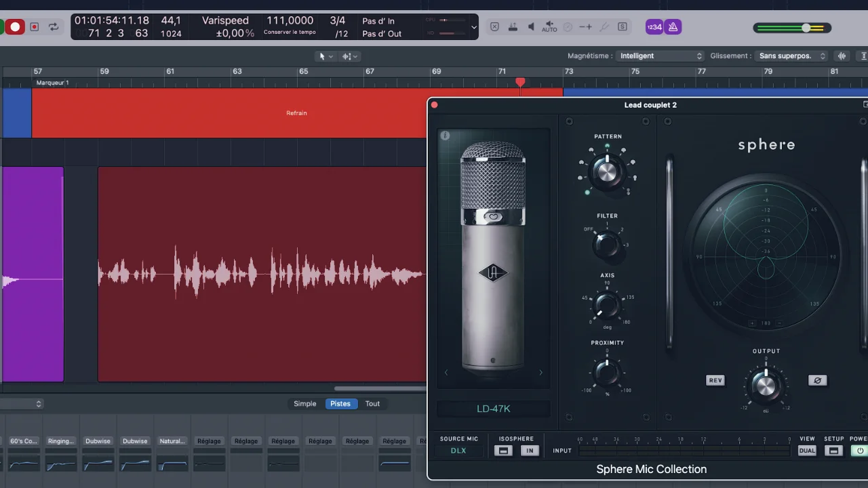Select the Pointer tool
868x488 pixels.
[321, 56]
